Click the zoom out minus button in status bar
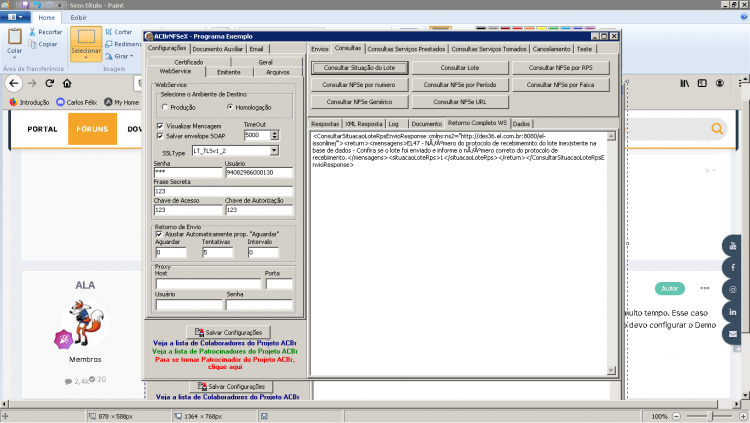The width and height of the screenshot is (750, 423). (x=676, y=416)
